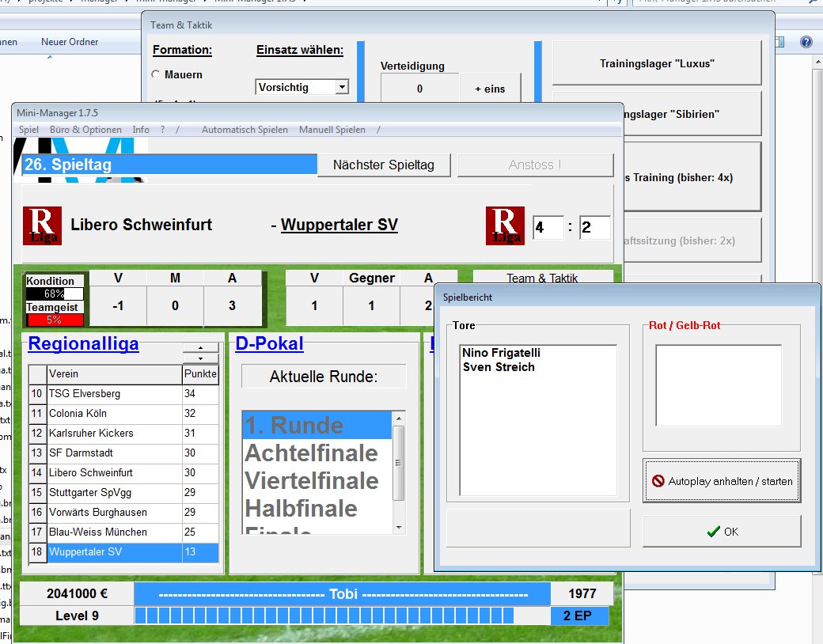Click the green checkmark OK button

[721, 532]
